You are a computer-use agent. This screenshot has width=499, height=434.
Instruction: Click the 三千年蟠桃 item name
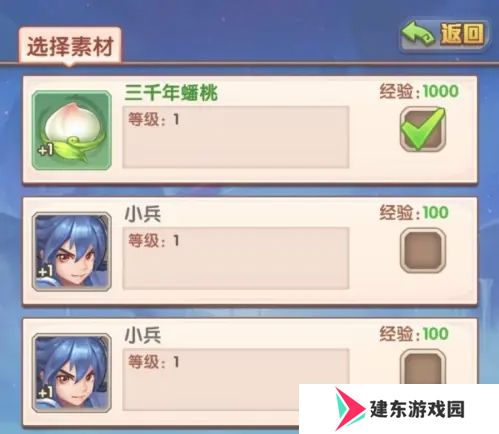pyautogui.click(x=171, y=92)
